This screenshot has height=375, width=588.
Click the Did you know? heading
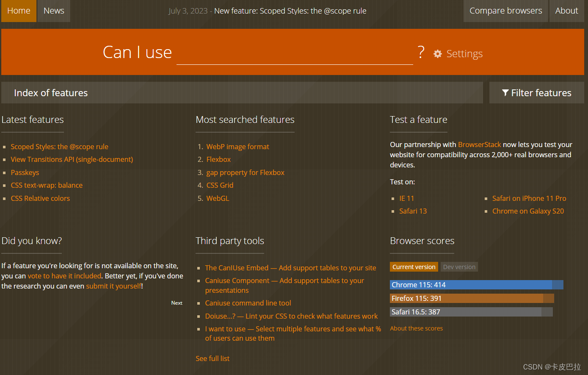pos(32,241)
